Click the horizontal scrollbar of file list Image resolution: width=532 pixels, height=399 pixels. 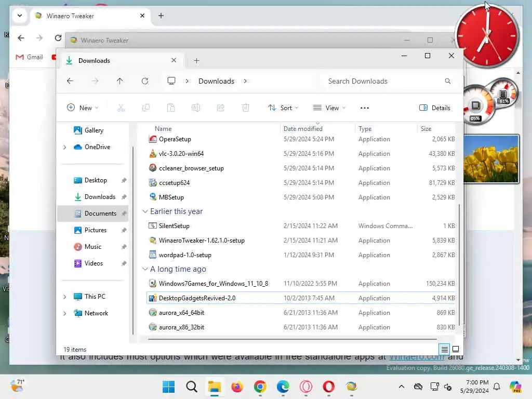(x=292, y=339)
